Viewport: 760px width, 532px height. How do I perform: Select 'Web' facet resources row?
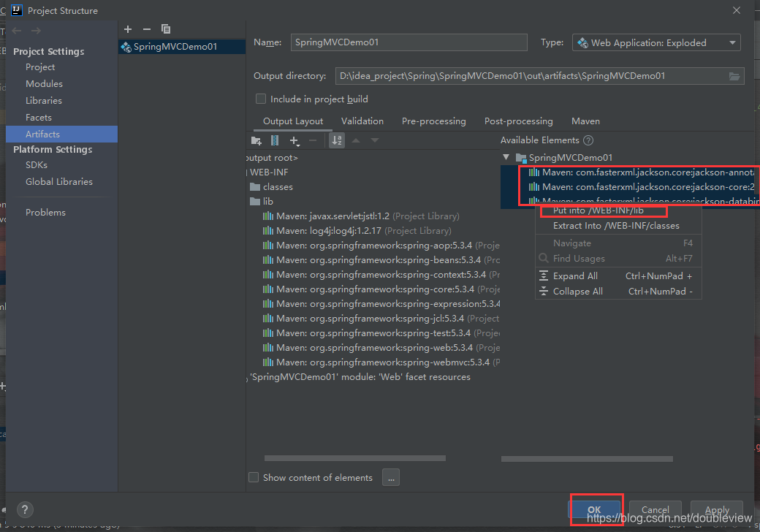[x=360, y=377]
